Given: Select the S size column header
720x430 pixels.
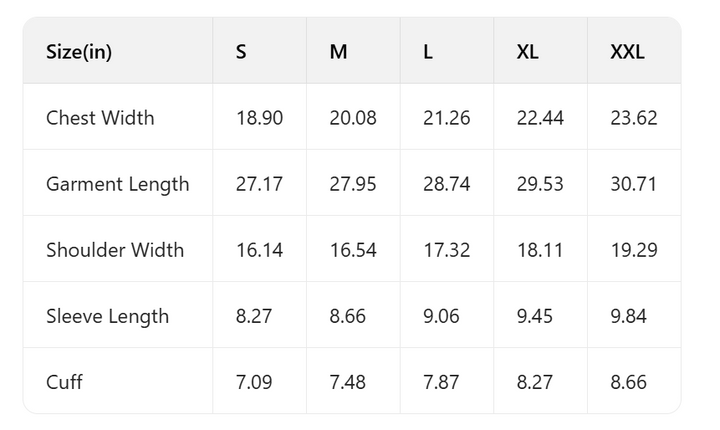Looking at the screenshot, I should (241, 52).
